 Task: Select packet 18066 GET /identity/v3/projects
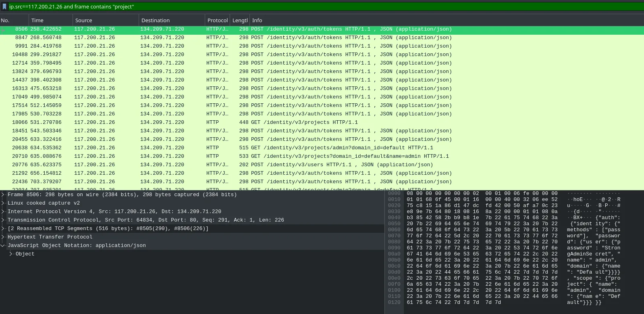tap(322, 122)
